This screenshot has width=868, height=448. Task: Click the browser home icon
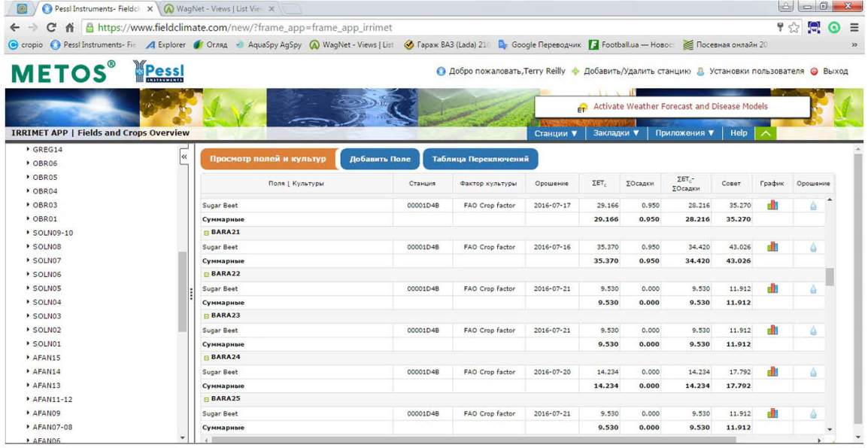coord(69,28)
